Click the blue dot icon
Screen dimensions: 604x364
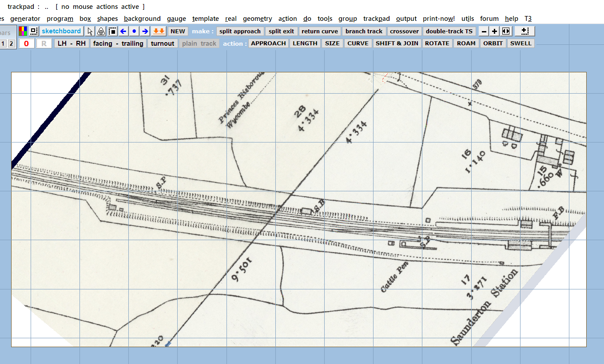134,31
